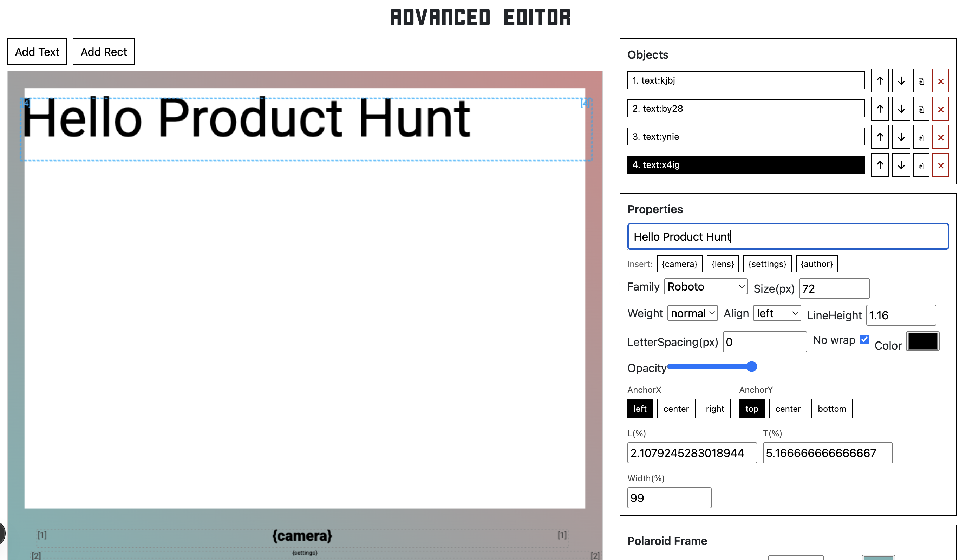966x560 pixels.
Task: Delete the text:kjbj object
Action: [941, 80]
